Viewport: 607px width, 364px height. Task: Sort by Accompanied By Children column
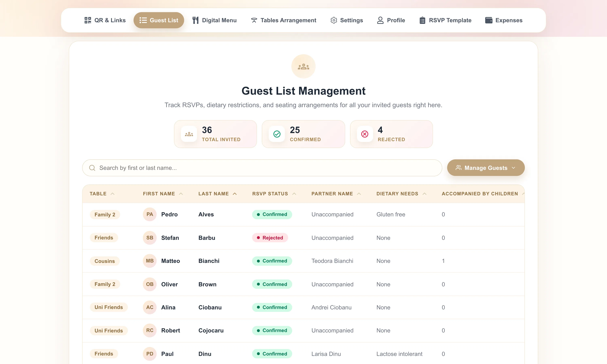(483, 194)
